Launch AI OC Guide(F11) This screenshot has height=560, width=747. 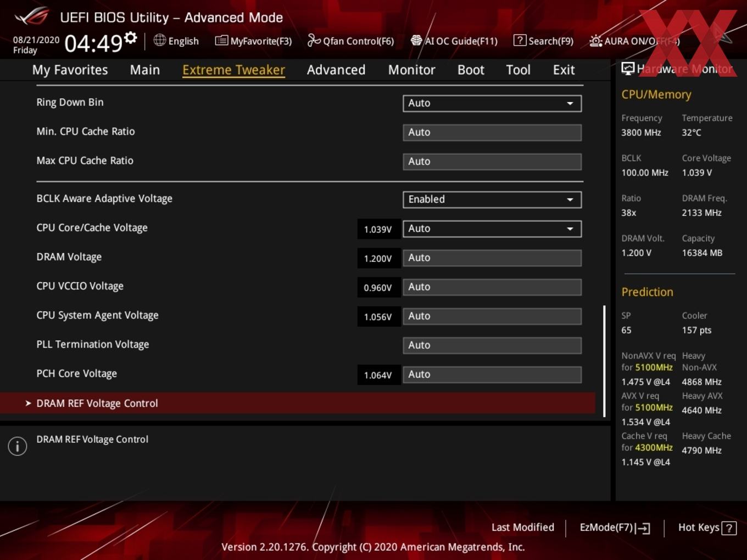point(454,41)
